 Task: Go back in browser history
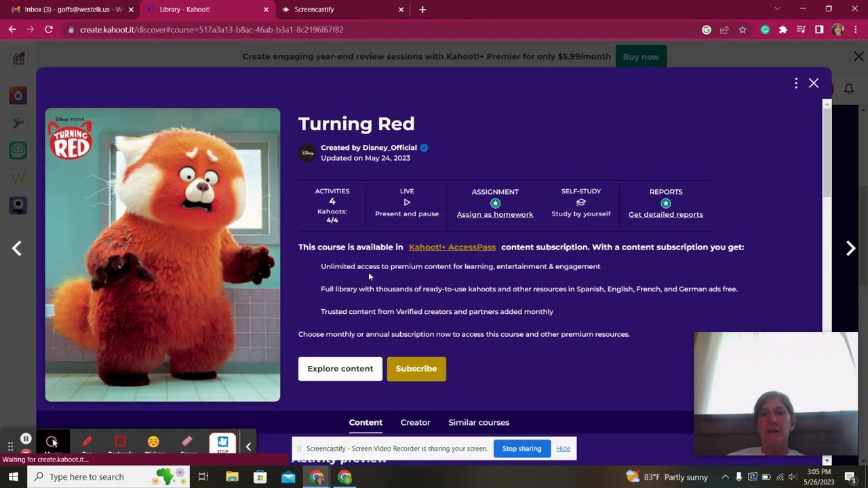12,30
